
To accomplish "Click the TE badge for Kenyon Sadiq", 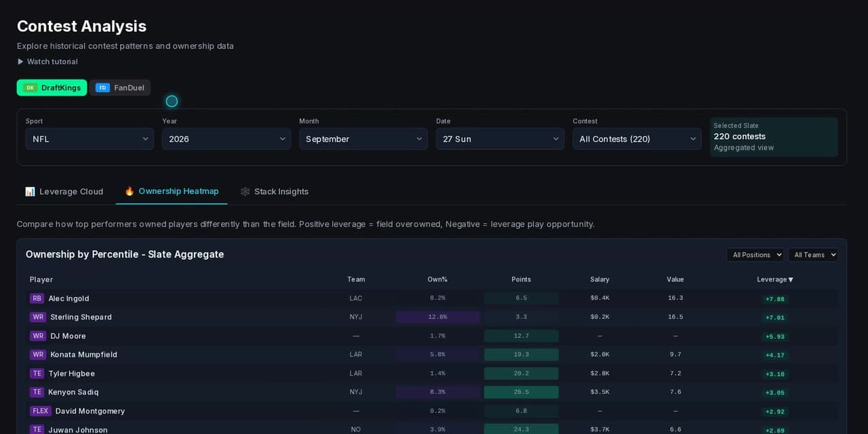I will coord(37,392).
